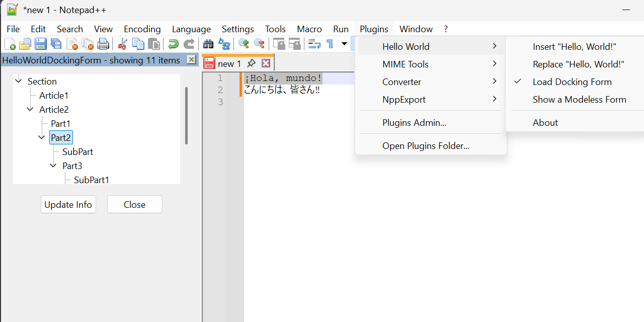The width and height of the screenshot is (644, 322).
Task: Save the document with the Save icon
Action: pyautogui.click(x=41, y=44)
